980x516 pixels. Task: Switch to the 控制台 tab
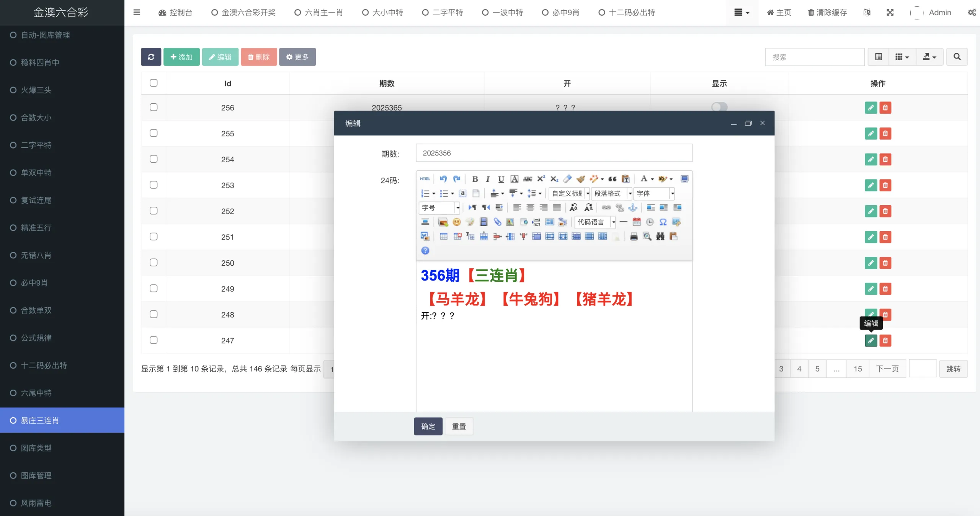pos(175,13)
